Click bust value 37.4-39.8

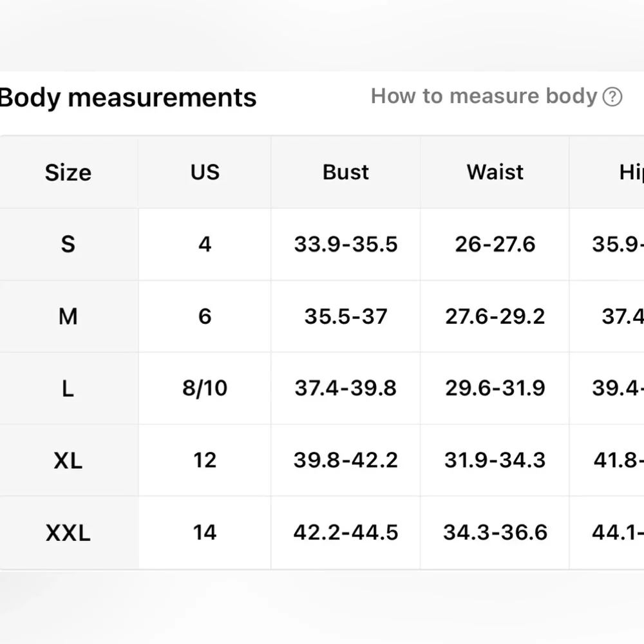(x=346, y=388)
